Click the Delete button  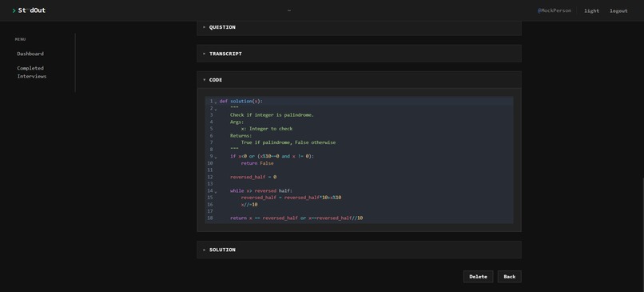point(478,276)
